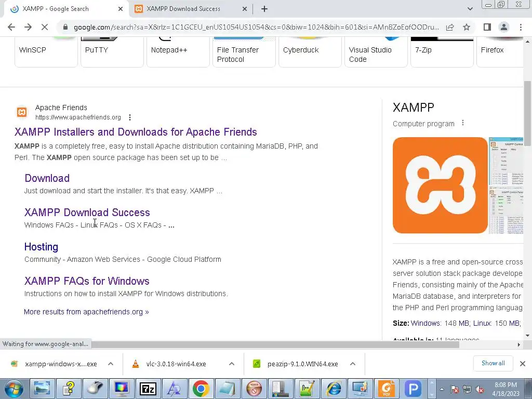Click the address bar URL field

(256, 27)
